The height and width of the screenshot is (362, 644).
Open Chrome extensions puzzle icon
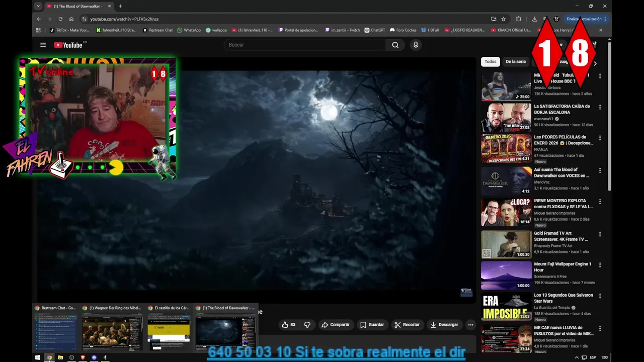[x=519, y=19]
